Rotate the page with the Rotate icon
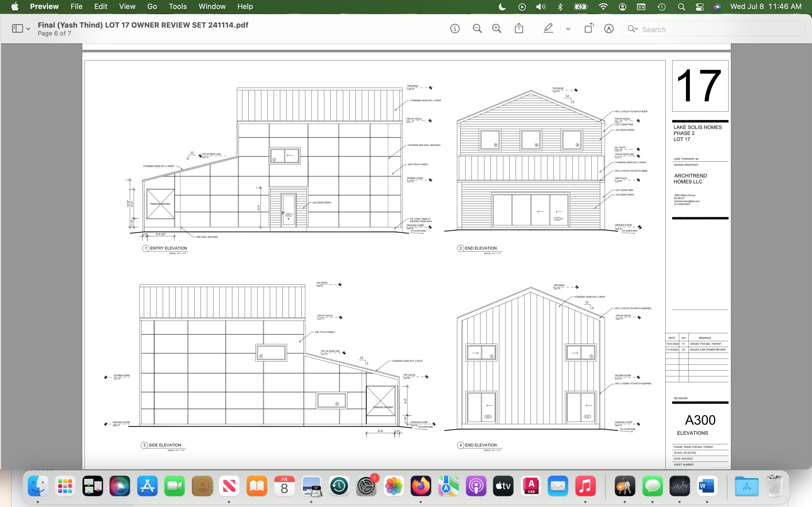 [x=589, y=28]
